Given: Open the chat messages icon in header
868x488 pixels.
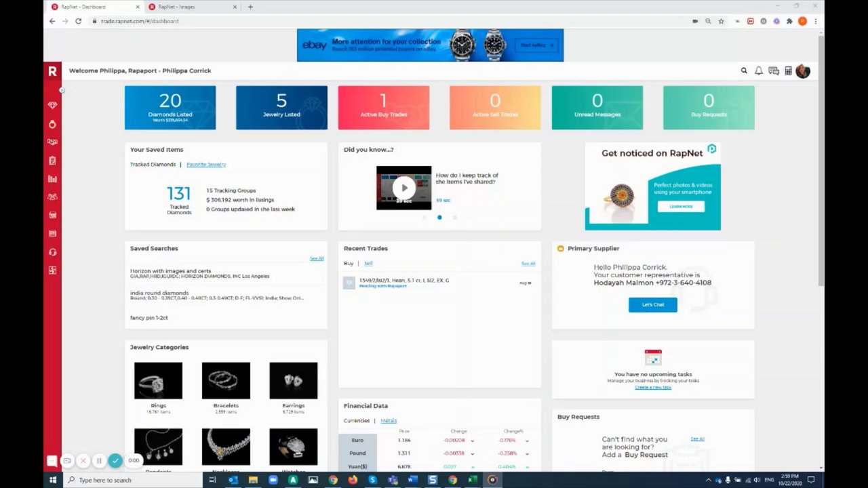Looking at the screenshot, I should pos(774,71).
